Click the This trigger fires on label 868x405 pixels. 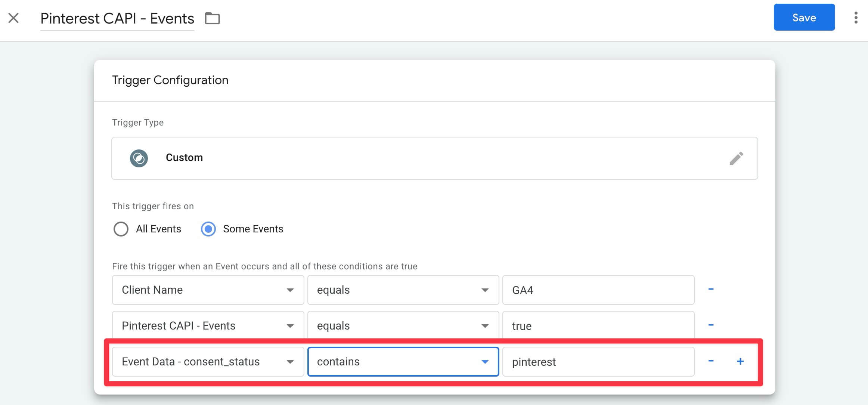pos(153,206)
